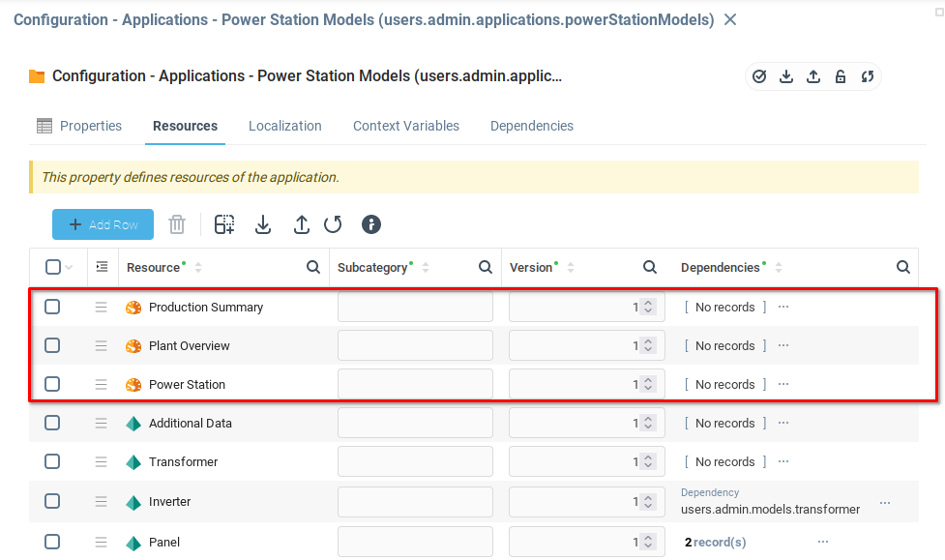Screen dimensions: 945x560
Task: Click the circular refresh arrow icon
Action: point(333,224)
